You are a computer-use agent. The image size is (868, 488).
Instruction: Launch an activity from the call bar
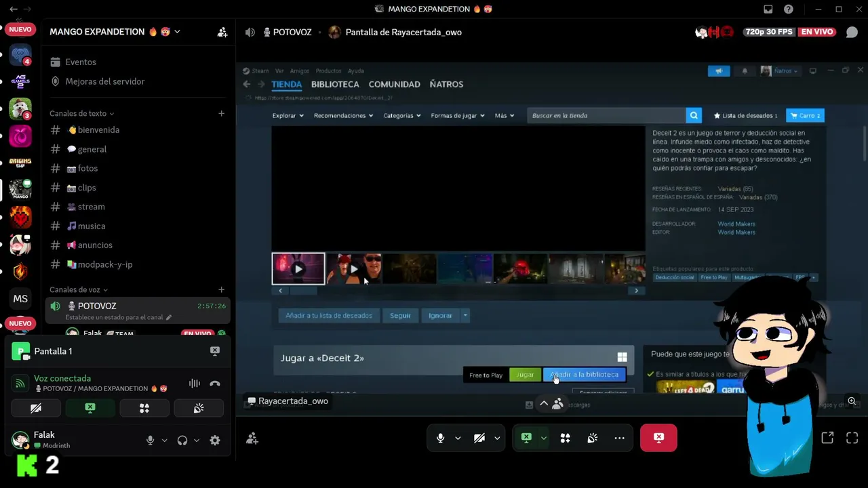pos(565,438)
